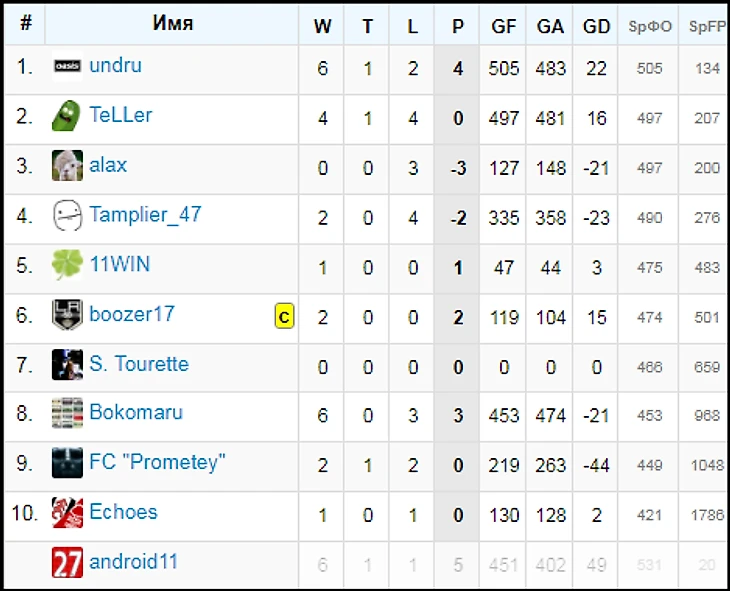Screen dimensions: 730x591
Task: Click the yellow captain C badge
Action: [x=284, y=317]
